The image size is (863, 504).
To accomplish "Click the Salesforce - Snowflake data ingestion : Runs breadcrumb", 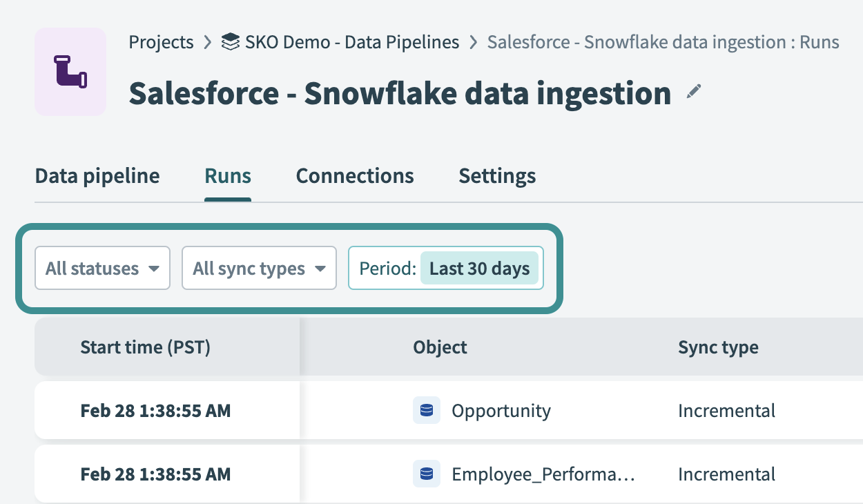I will click(663, 42).
